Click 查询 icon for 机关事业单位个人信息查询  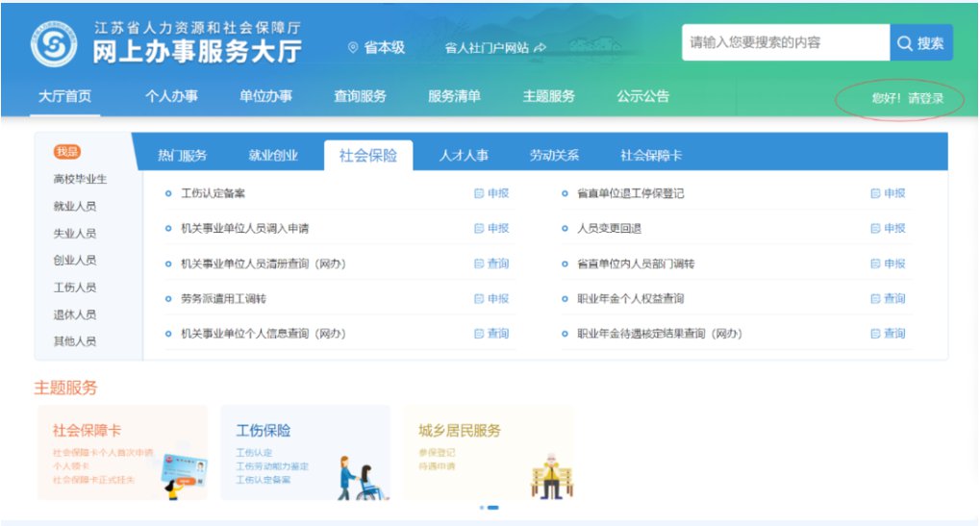click(x=479, y=334)
